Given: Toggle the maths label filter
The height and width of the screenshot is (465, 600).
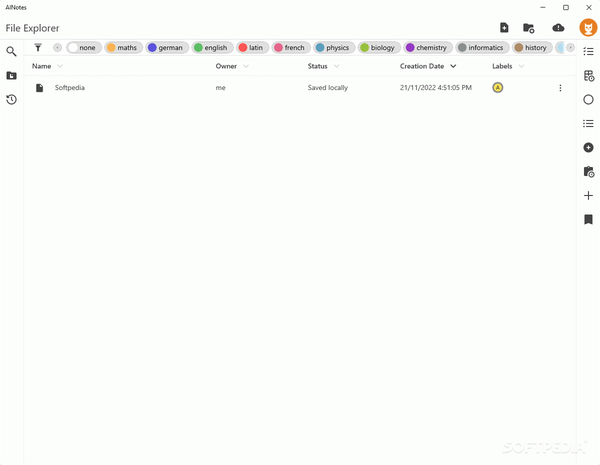Looking at the screenshot, I should (123, 47).
